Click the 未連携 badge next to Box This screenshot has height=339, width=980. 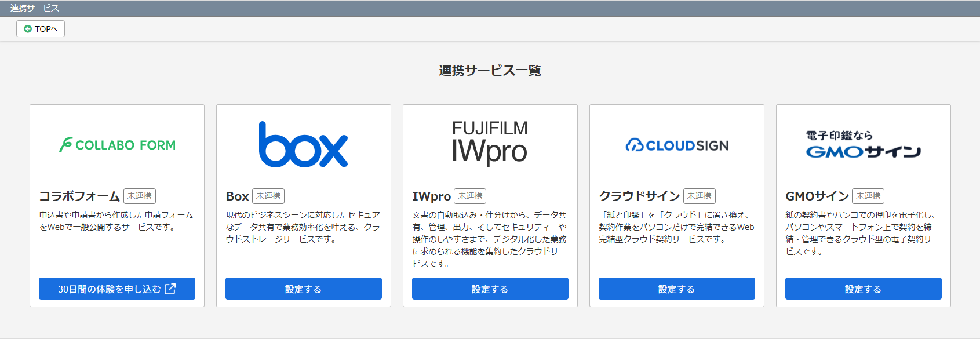pyautogui.click(x=268, y=196)
